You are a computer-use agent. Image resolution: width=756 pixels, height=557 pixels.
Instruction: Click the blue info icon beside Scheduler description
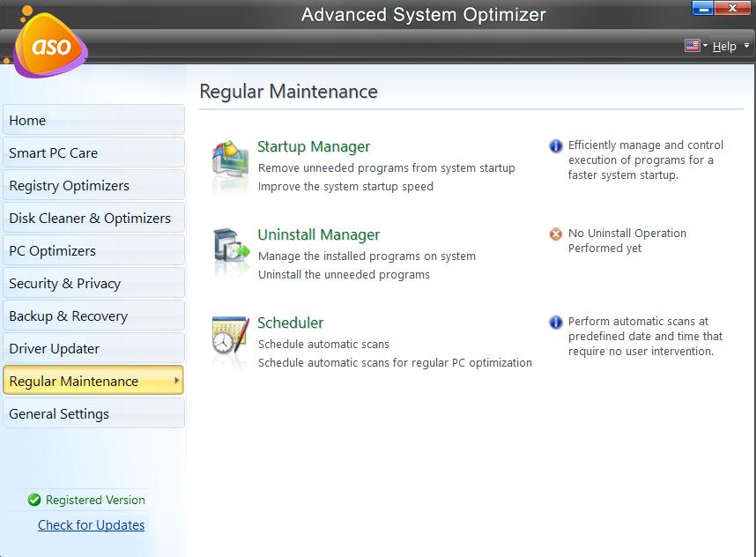pyautogui.click(x=556, y=323)
